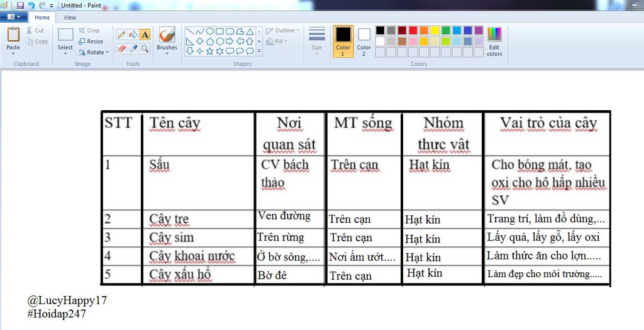Viewport: 644px width, 330px height.
Task: Choose the Triangle shape
Action: pos(250,31)
